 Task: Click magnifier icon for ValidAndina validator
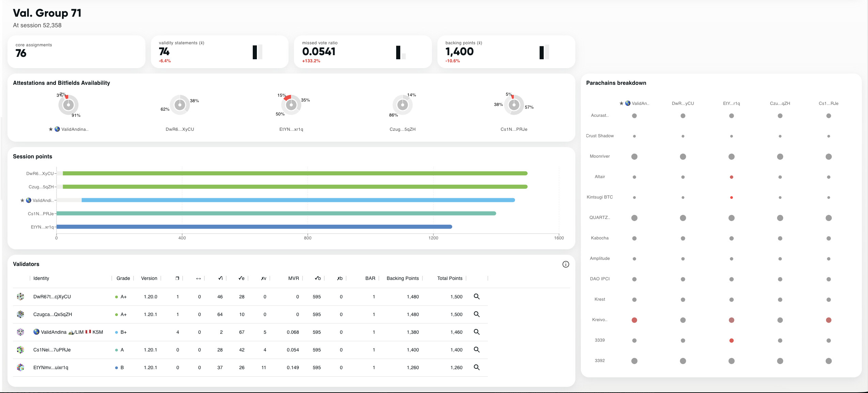click(477, 332)
